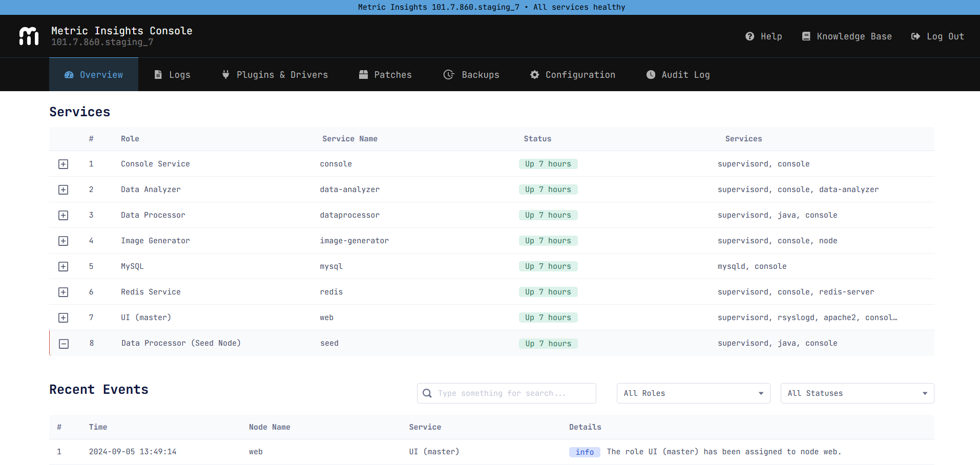Screen dimensions: 980x465
Task: Click the Logs document icon
Action: [158, 75]
